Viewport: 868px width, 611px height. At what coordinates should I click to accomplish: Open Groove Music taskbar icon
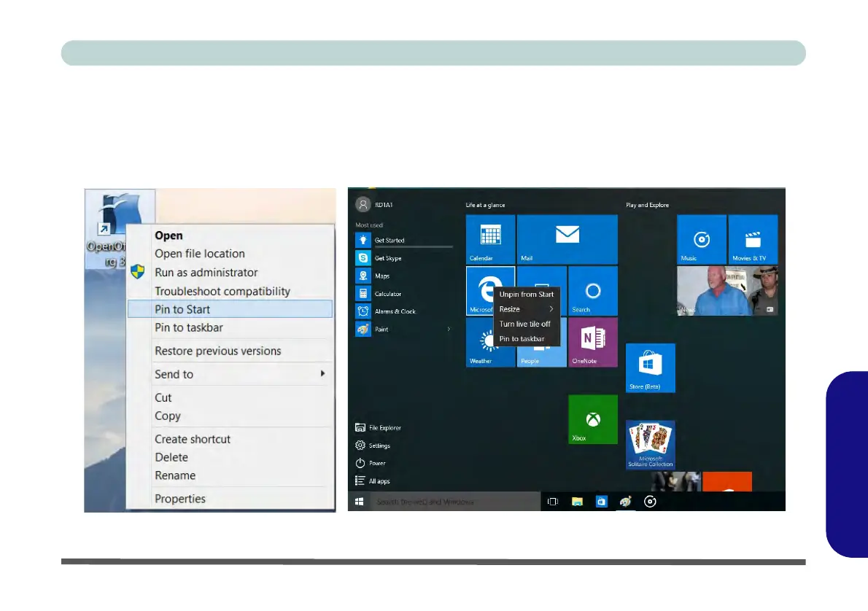pos(650,502)
